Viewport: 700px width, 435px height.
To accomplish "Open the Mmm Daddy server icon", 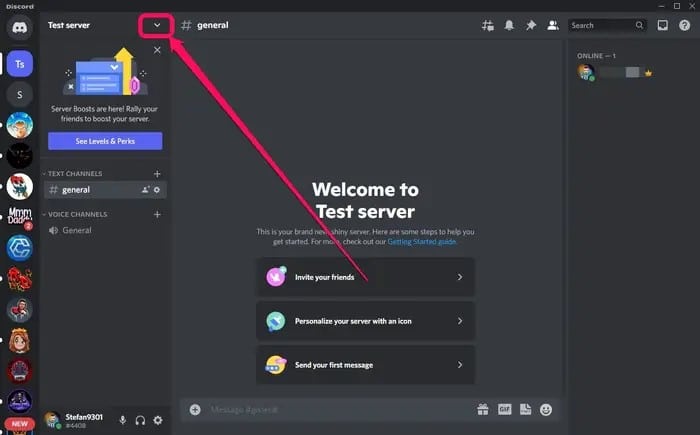I will click(20, 217).
